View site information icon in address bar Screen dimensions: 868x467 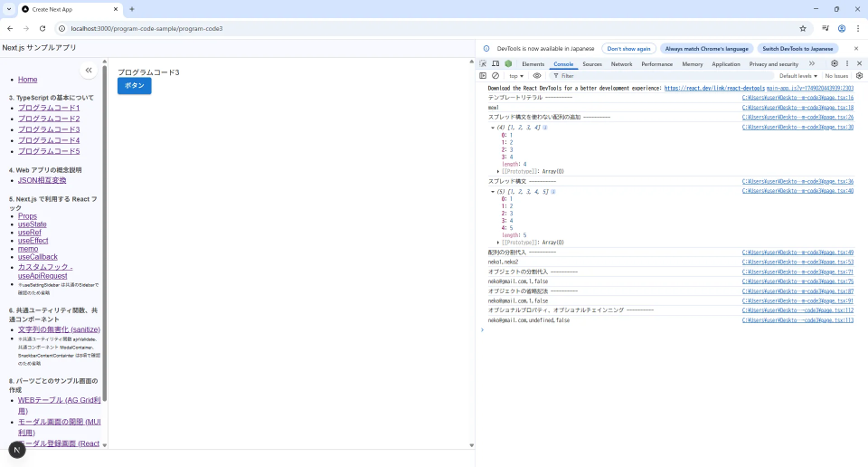(62, 28)
